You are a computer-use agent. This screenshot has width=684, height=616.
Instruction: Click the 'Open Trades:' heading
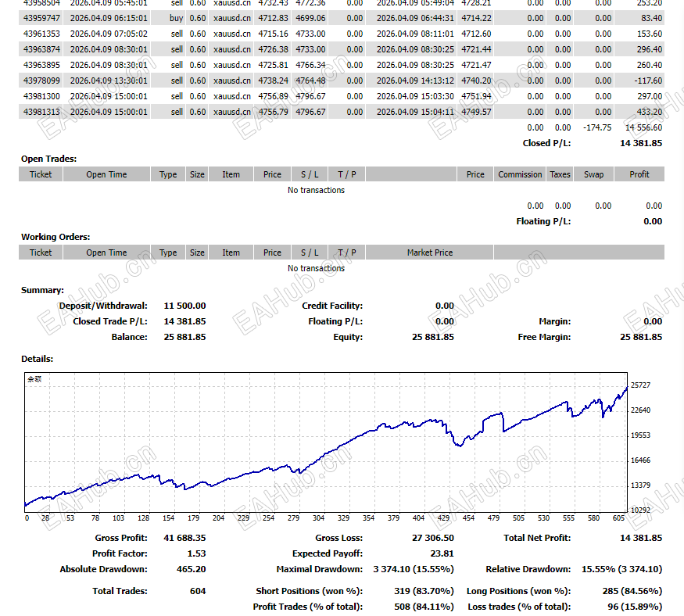tap(48, 159)
